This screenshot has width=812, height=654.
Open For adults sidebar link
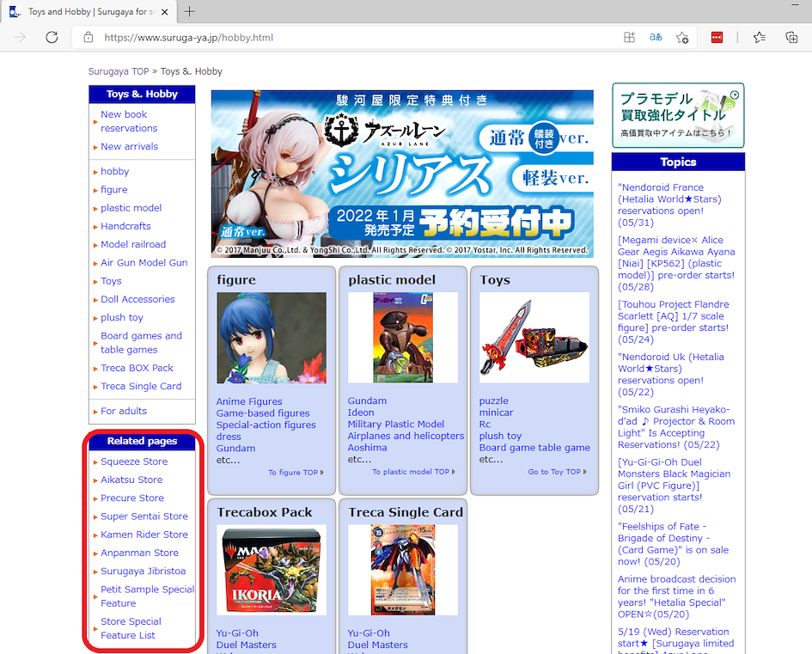(124, 411)
